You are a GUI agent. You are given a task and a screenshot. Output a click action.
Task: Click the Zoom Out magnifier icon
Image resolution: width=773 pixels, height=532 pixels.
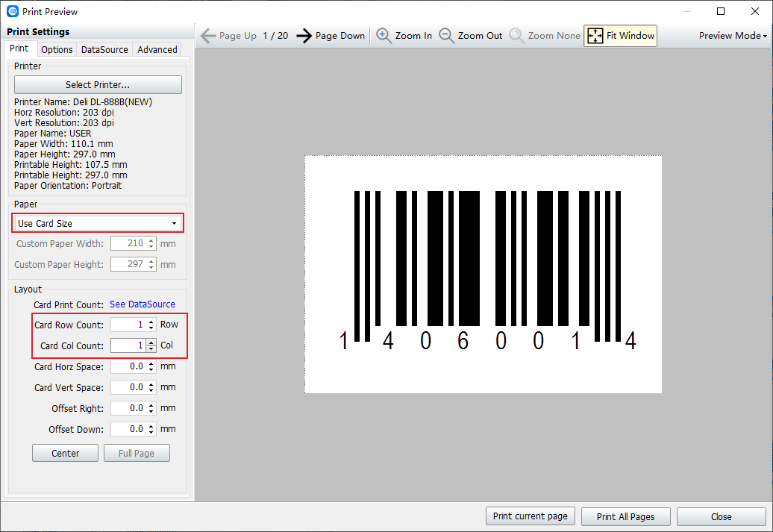pyautogui.click(x=446, y=36)
